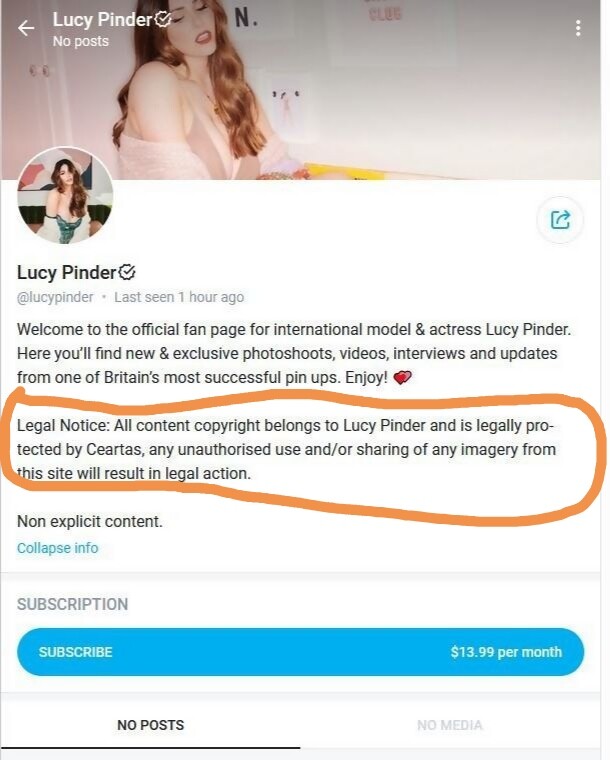The image size is (610, 760).
Task: Click the profile name title in the header
Action: [x=100, y=20]
